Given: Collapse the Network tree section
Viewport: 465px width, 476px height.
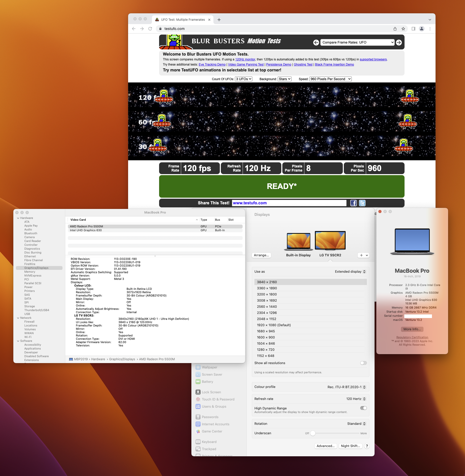Looking at the screenshot, I should pos(18,318).
